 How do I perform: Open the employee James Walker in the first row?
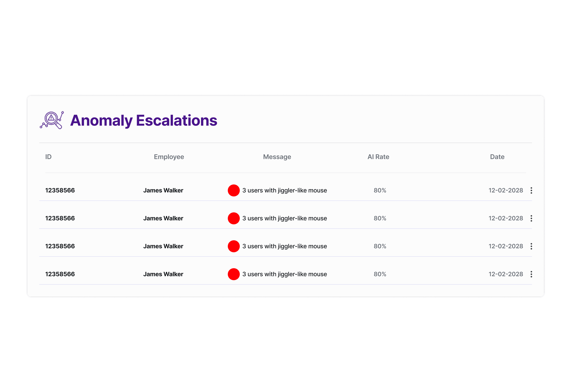pos(163,190)
